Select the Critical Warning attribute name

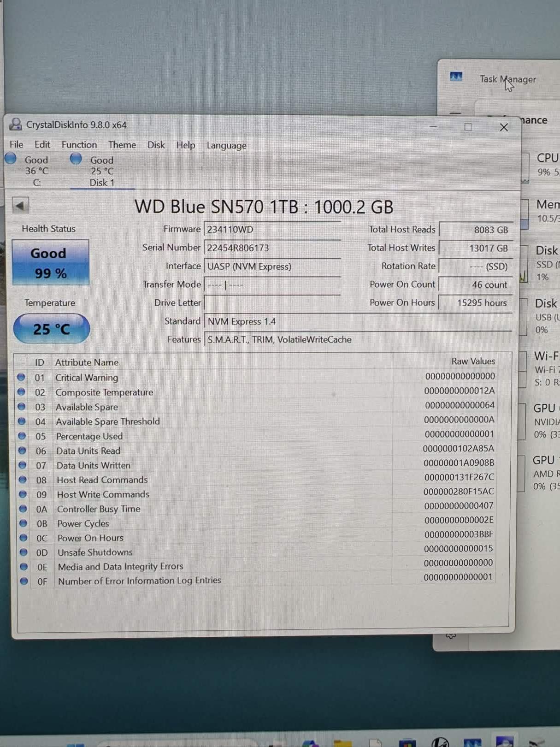[x=87, y=378]
